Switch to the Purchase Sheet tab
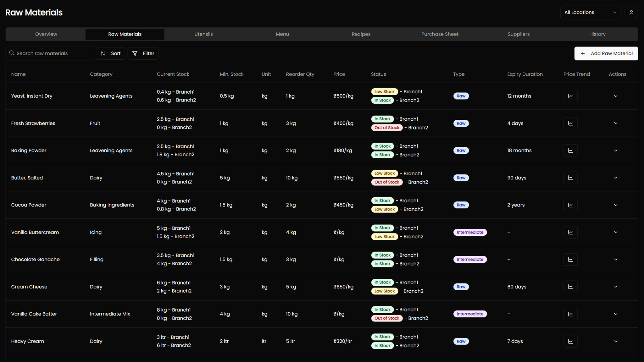This screenshot has height=362, width=644. tap(440, 34)
